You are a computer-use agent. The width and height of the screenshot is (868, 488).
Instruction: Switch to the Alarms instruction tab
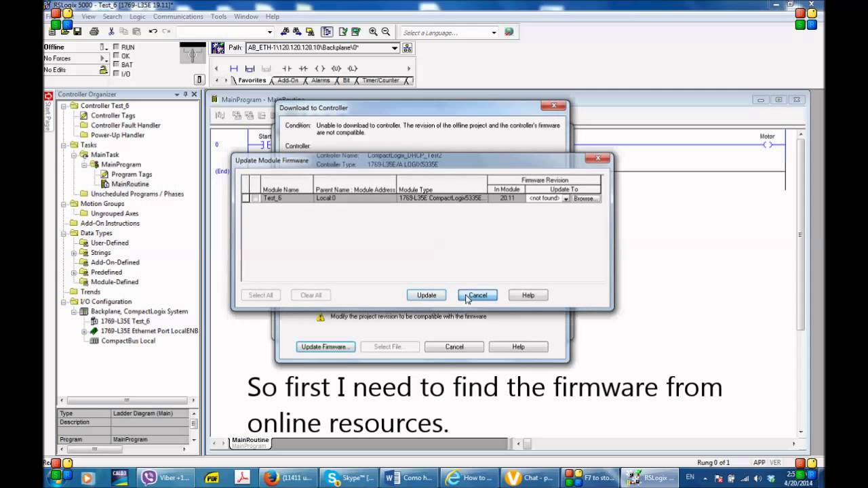[x=321, y=81]
